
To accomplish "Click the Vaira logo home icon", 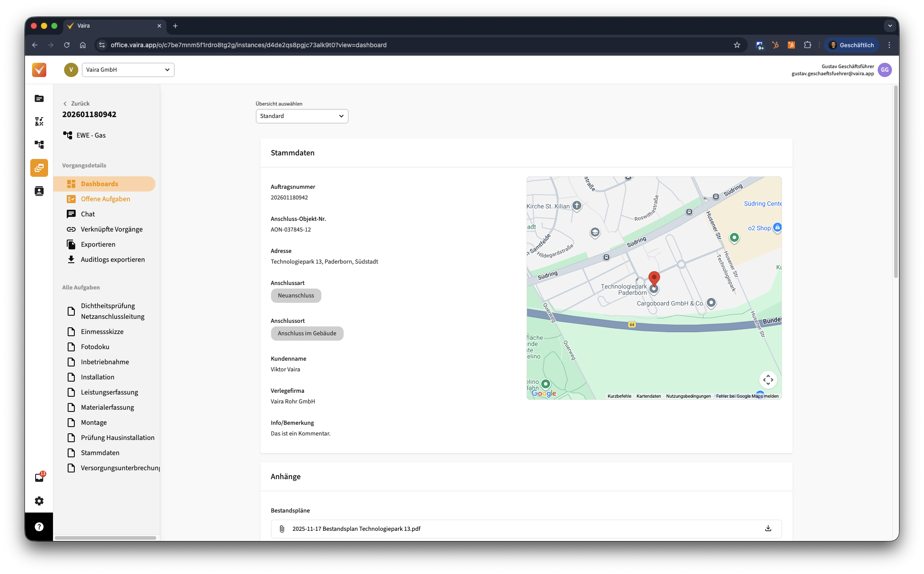I will [39, 70].
